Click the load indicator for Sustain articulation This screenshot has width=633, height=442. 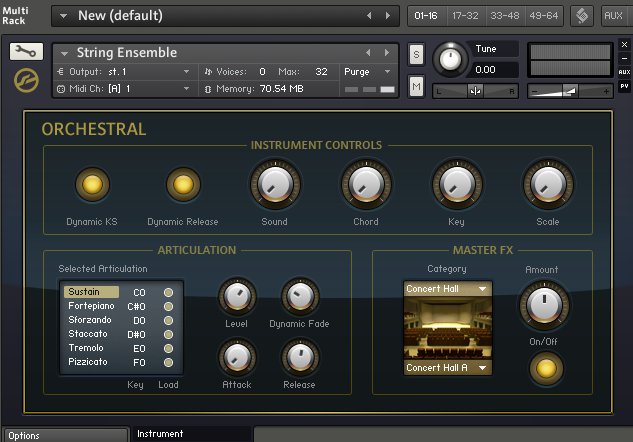(168, 292)
